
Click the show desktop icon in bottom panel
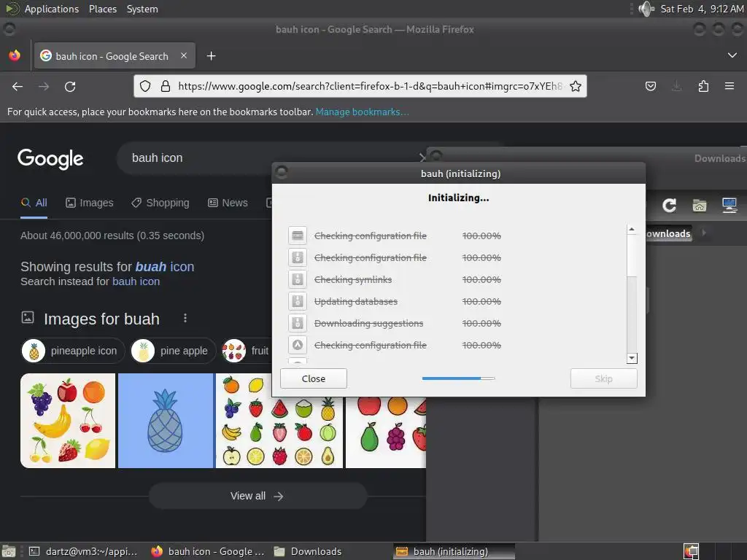coord(9,551)
